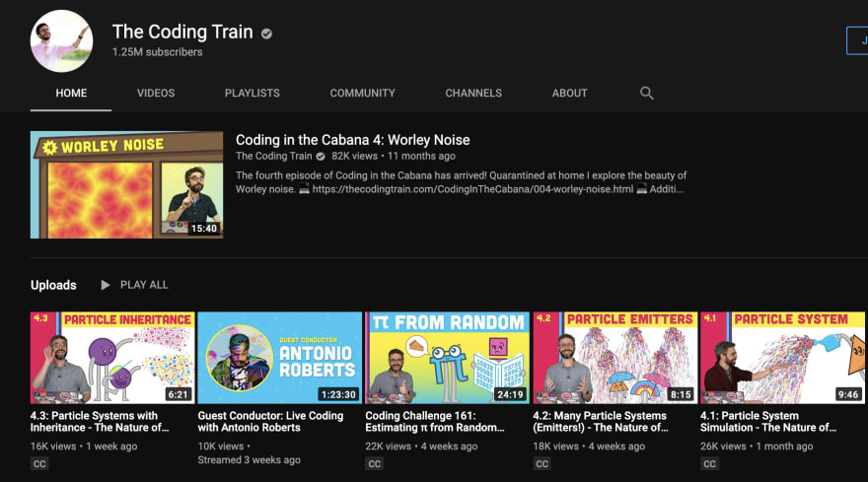Click the verified badge beside channel name
The width and height of the screenshot is (868, 482).
tap(267, 34)
